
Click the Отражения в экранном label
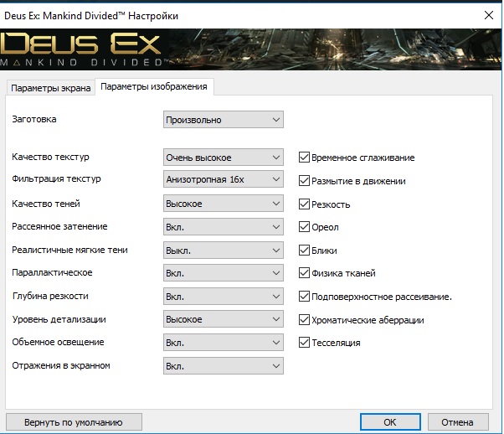[61, 365]
